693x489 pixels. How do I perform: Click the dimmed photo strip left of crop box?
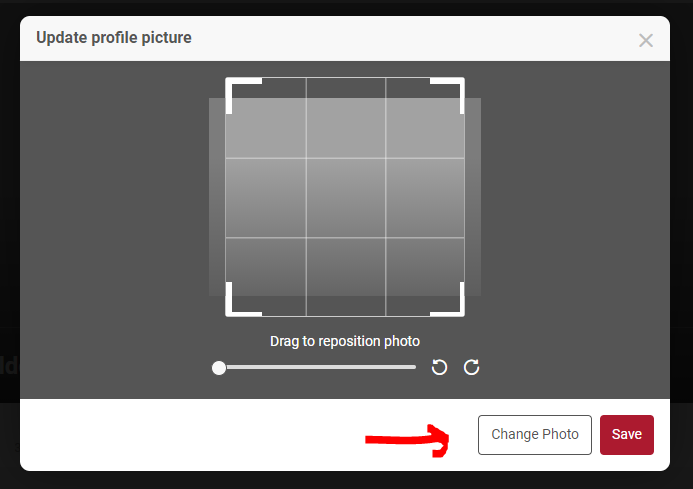(217, 197)
